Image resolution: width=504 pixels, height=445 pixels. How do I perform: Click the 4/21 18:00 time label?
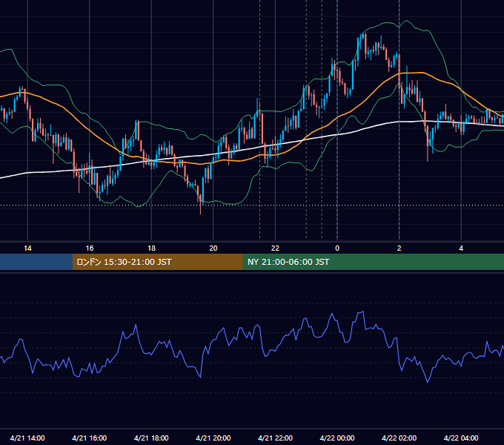(151, 438)
